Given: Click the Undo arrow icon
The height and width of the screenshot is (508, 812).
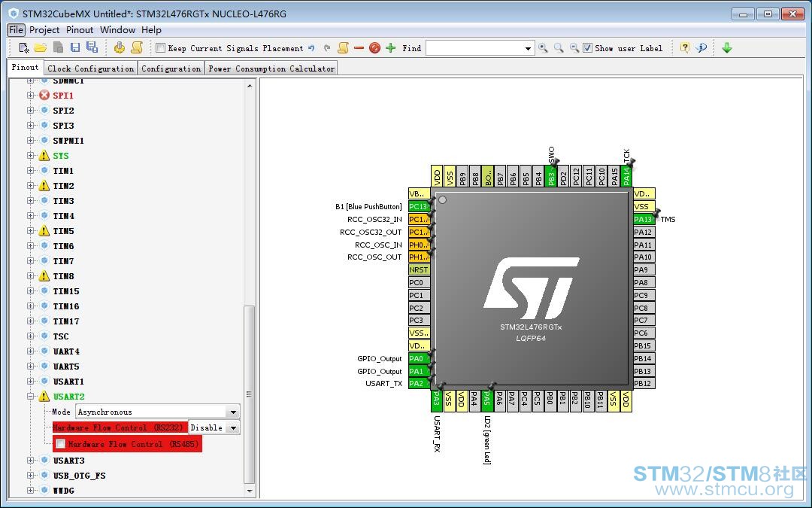Looking at the screenshot, I should tap(311, 48).
